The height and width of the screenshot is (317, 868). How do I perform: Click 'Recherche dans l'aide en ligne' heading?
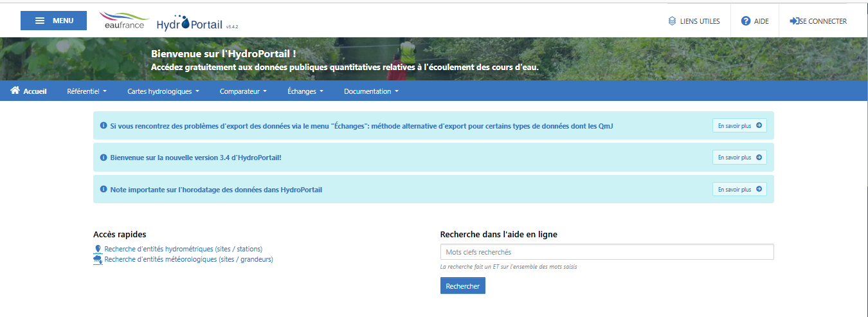coord(499,235)
